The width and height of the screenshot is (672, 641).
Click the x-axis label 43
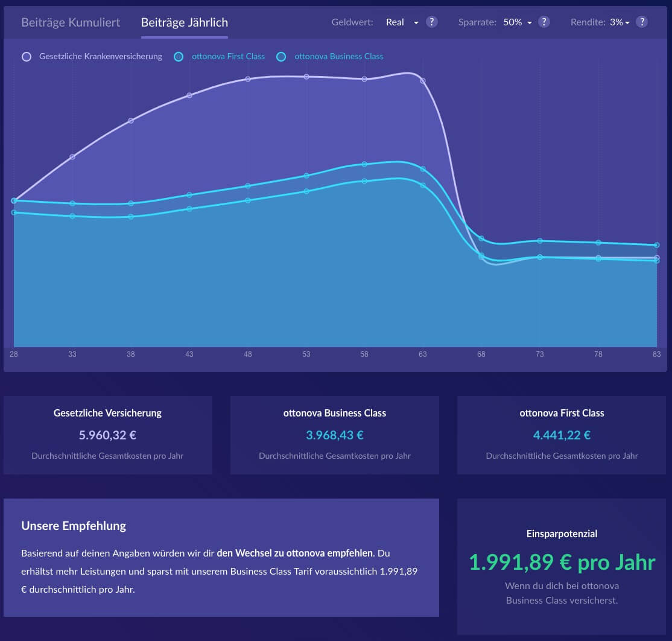point(189,354)
